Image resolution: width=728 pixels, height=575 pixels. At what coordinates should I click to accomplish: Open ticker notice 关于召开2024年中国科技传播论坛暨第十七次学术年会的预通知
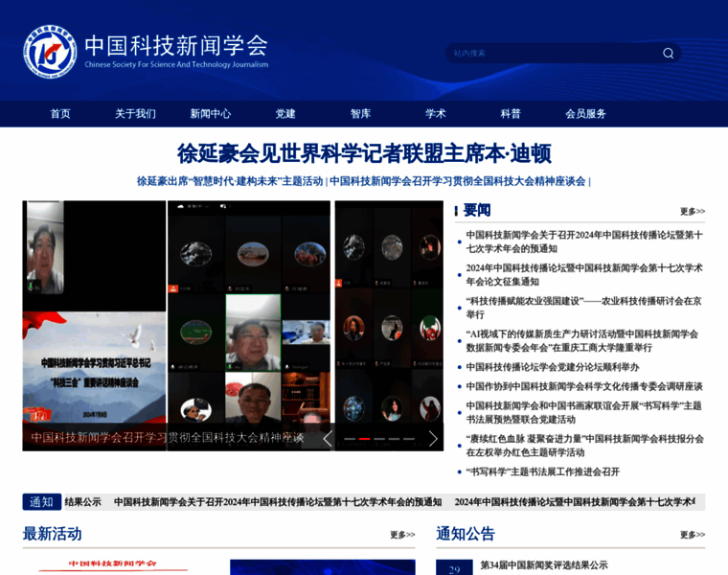click(278, 501)
